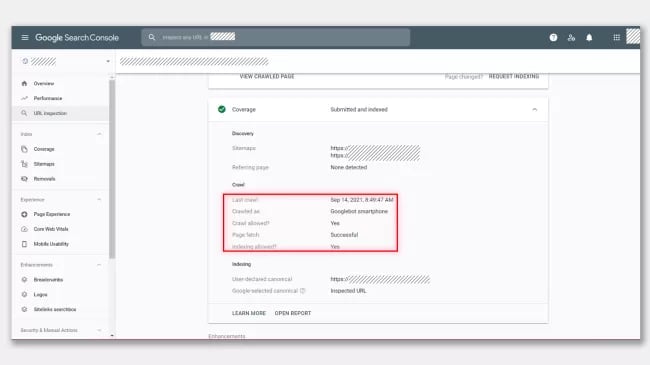Open users and permissions icon
The image size is (650, 365).
571,38
